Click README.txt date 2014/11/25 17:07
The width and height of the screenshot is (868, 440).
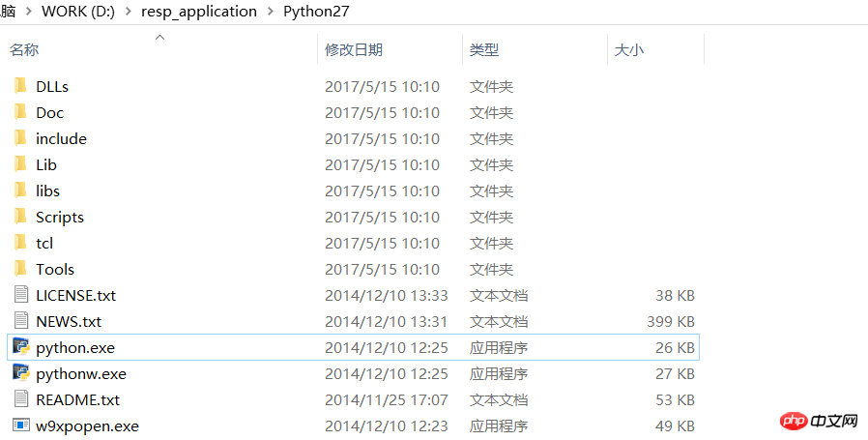point(387,399)
